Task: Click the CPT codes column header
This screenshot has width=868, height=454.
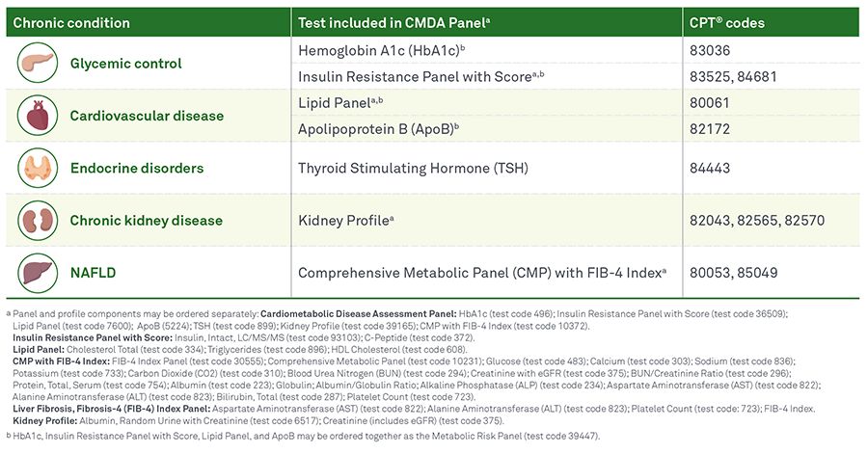Action: [x=725, y=22]
